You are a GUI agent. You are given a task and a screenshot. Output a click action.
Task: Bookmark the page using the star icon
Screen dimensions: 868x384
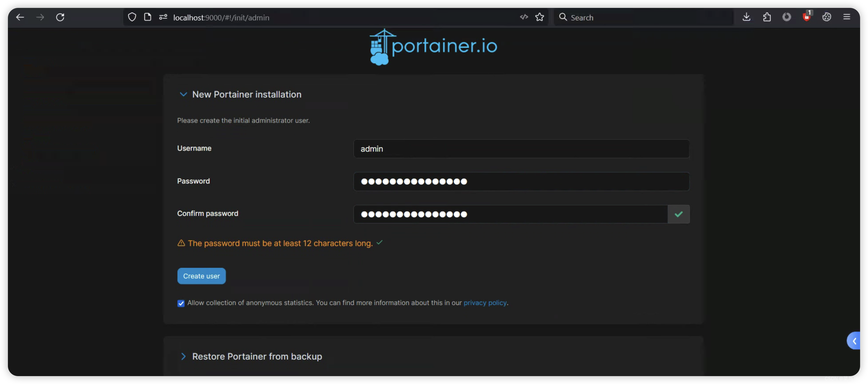pos(539,17)
